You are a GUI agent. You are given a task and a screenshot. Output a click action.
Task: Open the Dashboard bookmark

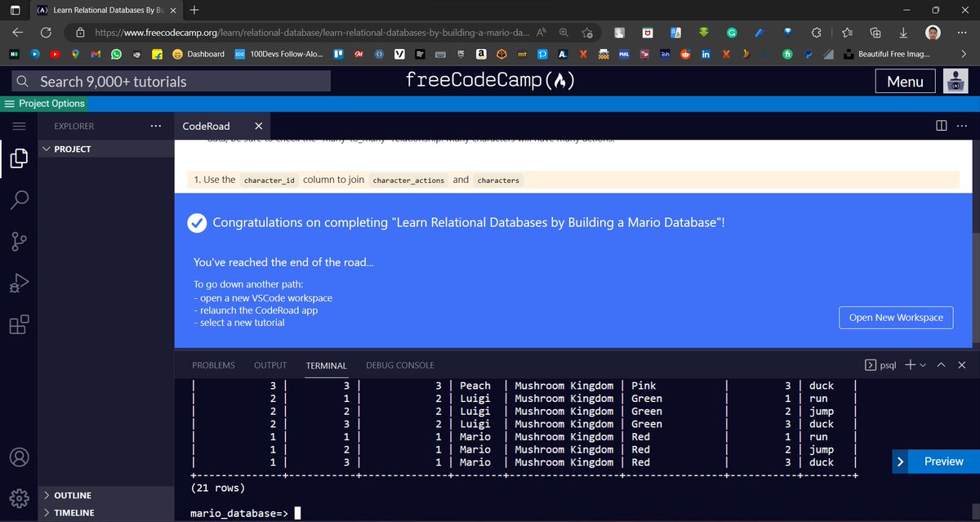coord(198,54)
